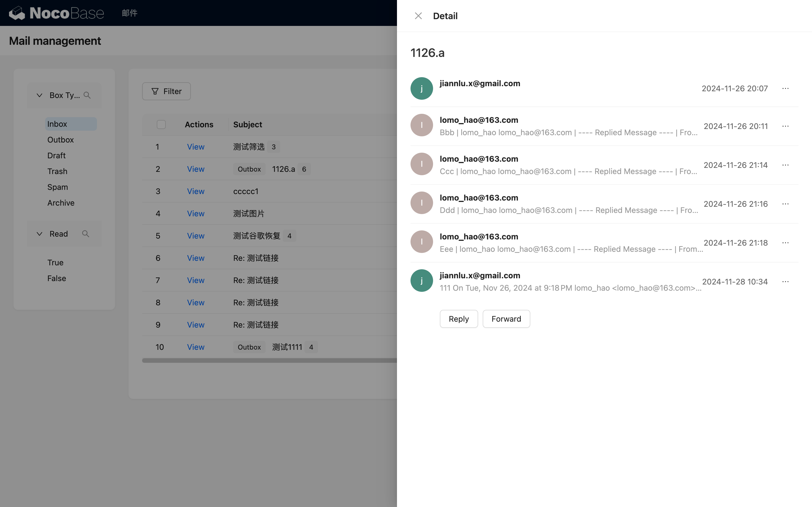Viewport: 812px width, 507px height.
Task: Open View link for ccccc1 mail
Action: tap(196, 192)
